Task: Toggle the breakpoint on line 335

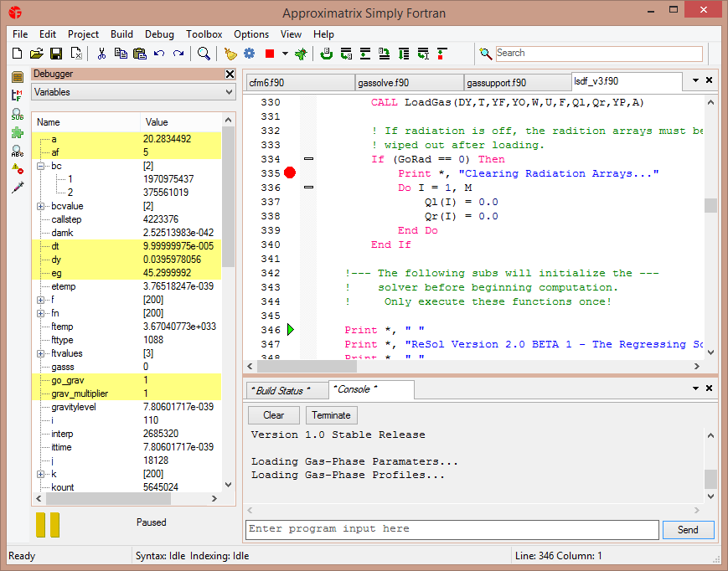Action: point(289,172)
